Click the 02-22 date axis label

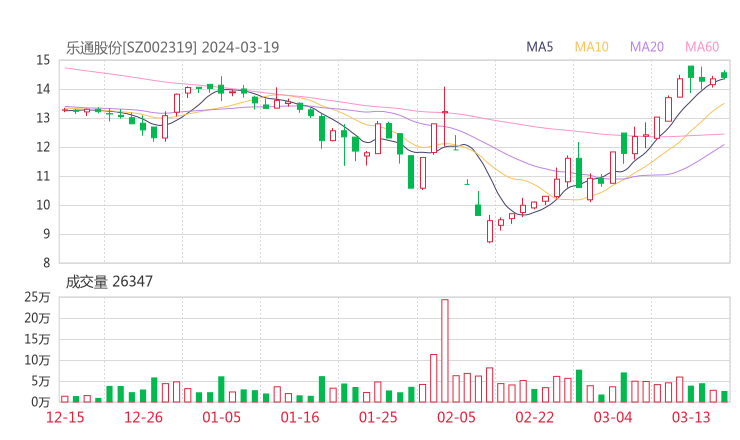click(x=535, y=417)
